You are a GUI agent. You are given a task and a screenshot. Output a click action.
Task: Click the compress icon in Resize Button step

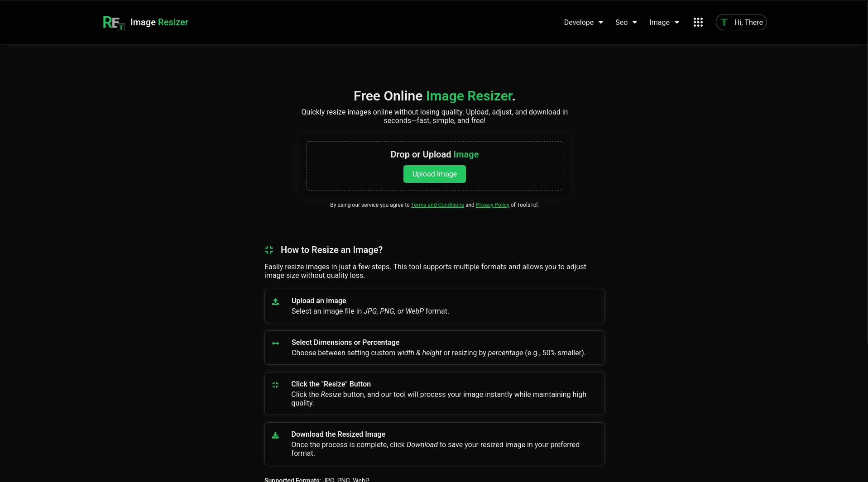(x=275, y=385)
